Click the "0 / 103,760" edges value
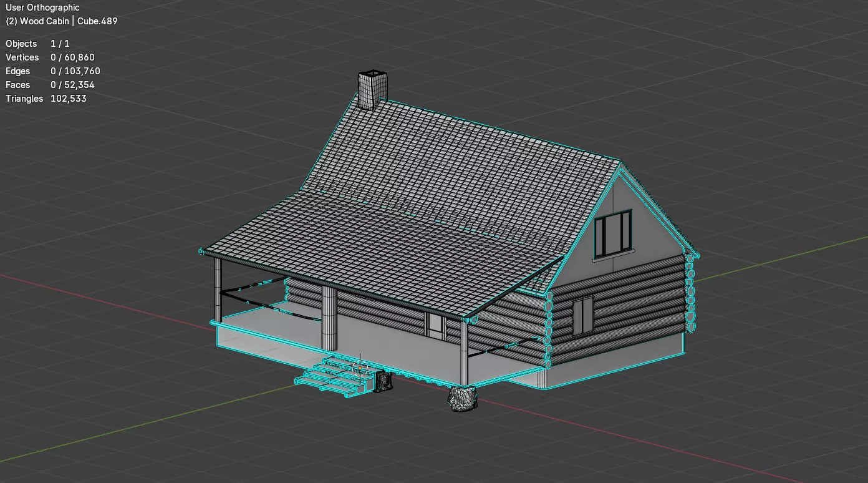Screen dimensions: 868x483 75,71
